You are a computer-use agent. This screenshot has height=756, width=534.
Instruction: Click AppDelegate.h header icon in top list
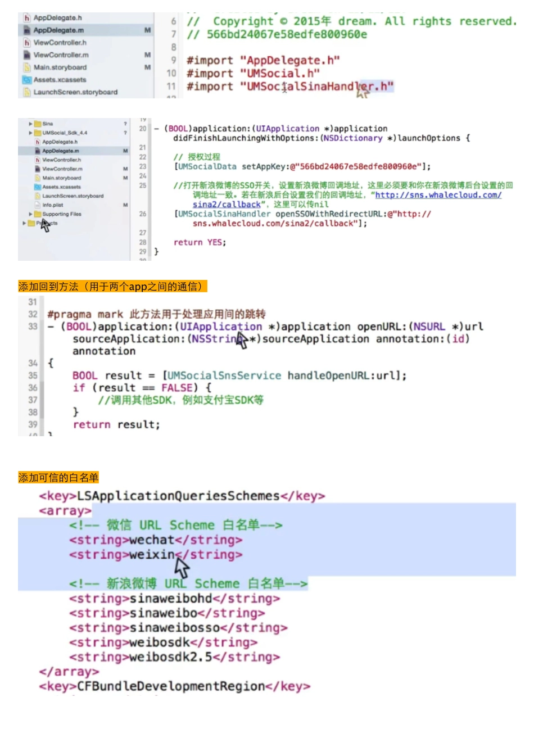tap(27, 18)
